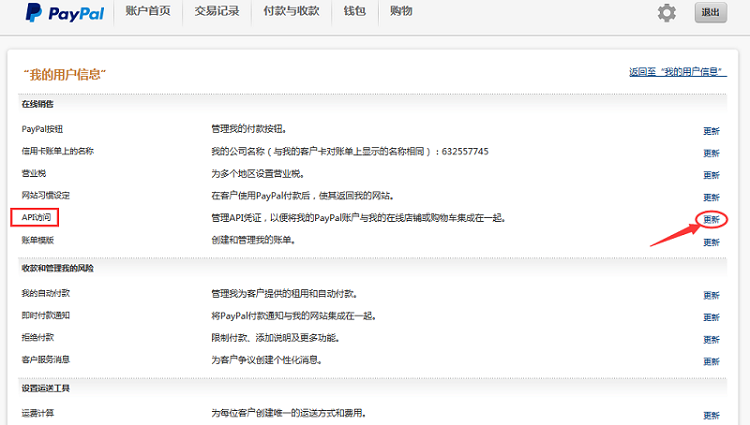Select the 客户服务消息 label
The image size is (750, 425).
click(45, 359)
